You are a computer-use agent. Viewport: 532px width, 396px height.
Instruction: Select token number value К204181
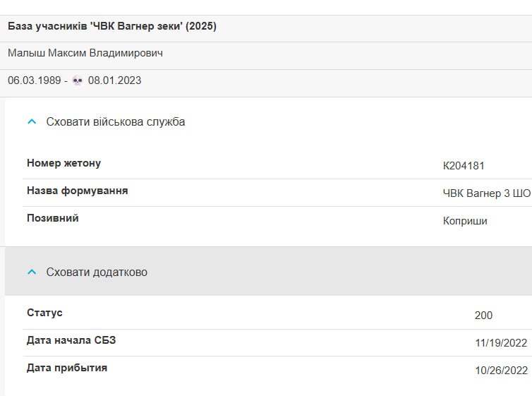click(464, 166)
